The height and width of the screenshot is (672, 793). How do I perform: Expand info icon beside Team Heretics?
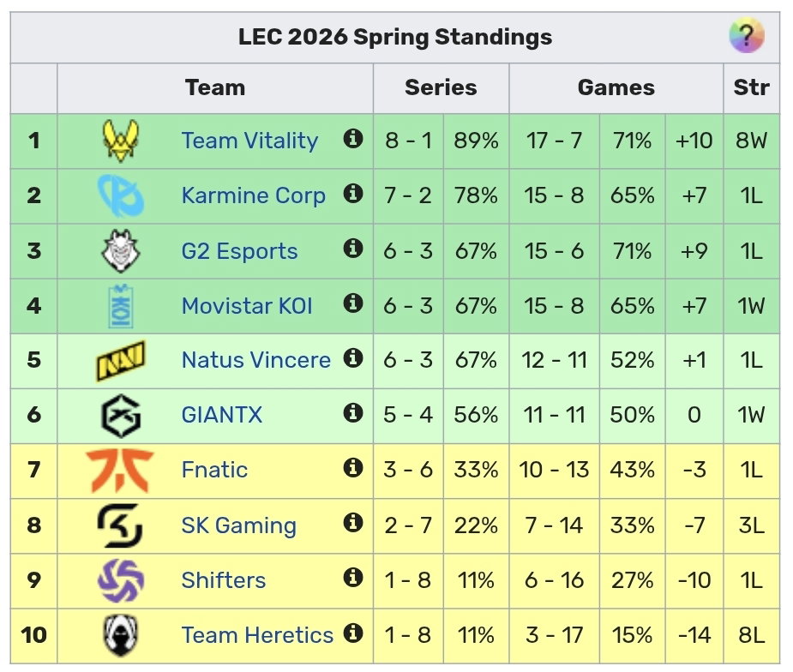point(353,633)
